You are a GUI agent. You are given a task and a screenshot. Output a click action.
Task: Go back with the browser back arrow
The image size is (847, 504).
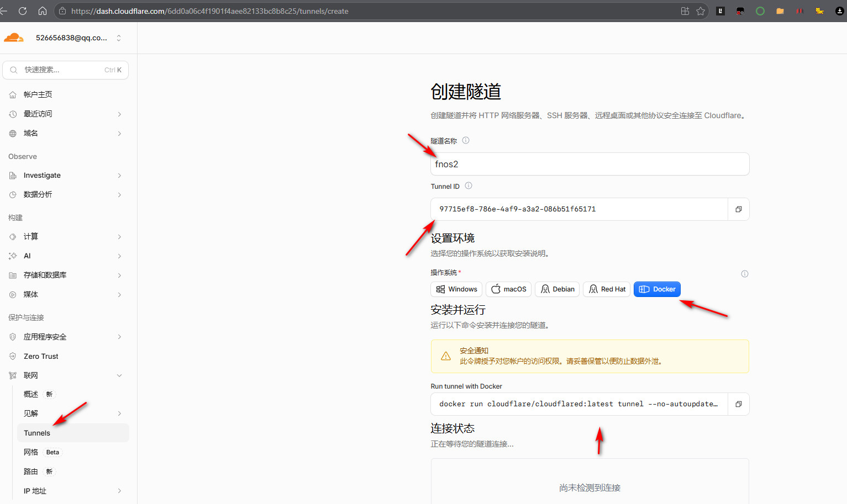3,11
